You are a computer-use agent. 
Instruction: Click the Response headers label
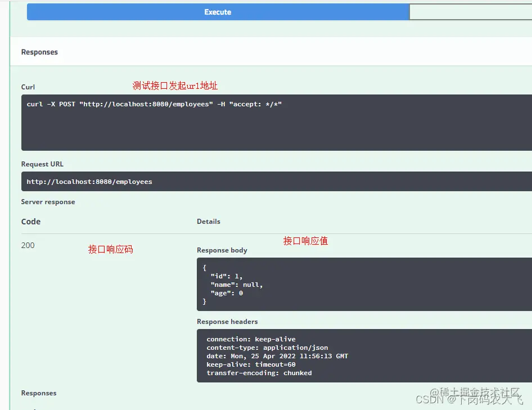coord(227,321)
